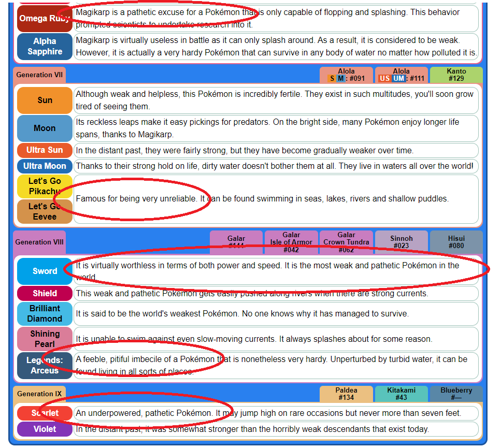Select the Generation VIII header label
Image resolution: width=501 pixels, height=448 pixels.
(39, 242)
